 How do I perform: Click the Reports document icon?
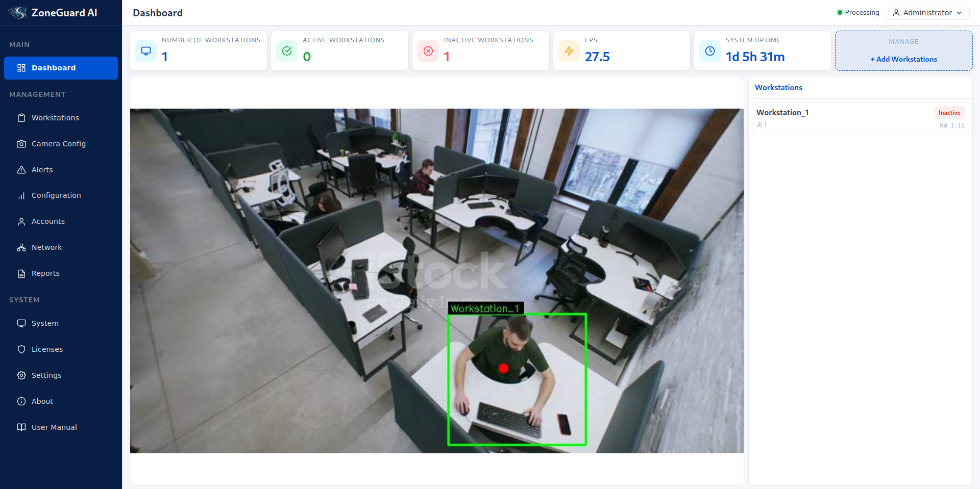21,273
